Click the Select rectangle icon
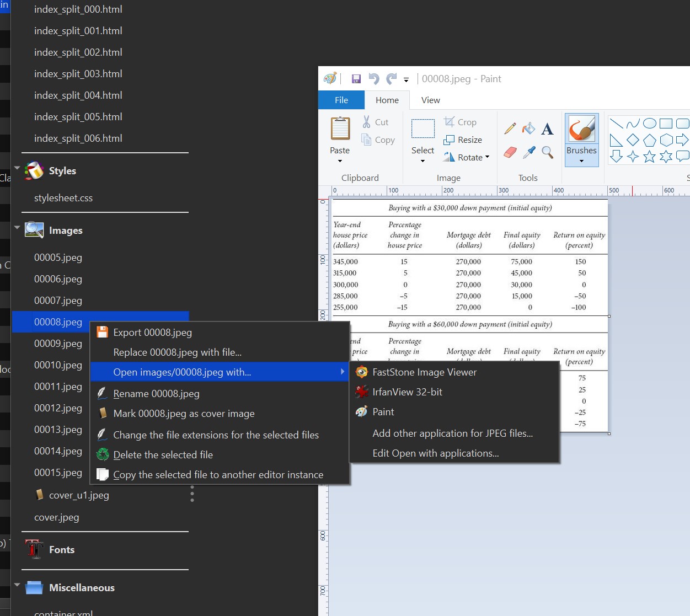This screenshot has width=690, height=616. pos(423,128)
